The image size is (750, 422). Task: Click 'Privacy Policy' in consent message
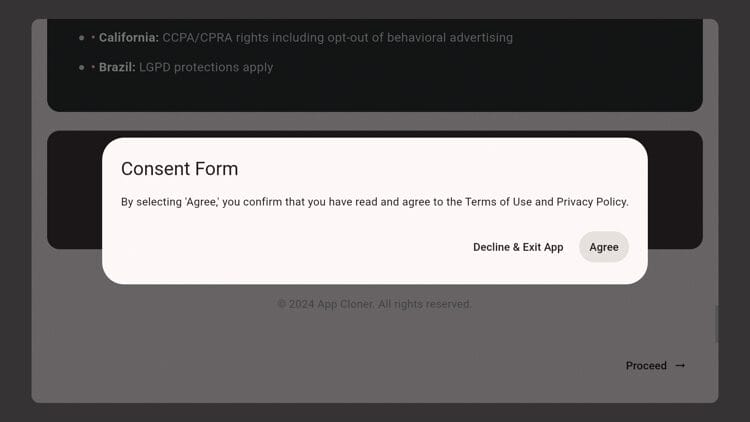(x=592, y=202)
